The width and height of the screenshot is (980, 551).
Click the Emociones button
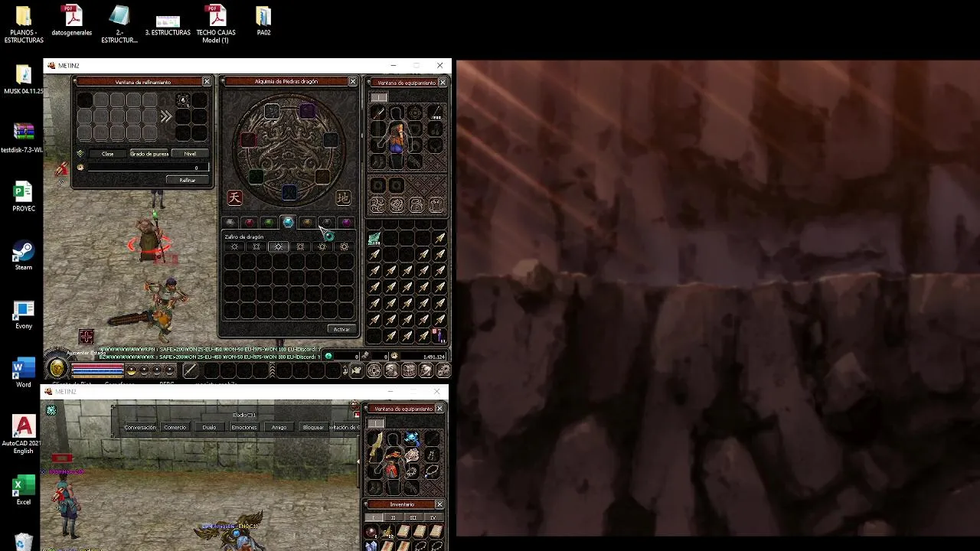243,427
